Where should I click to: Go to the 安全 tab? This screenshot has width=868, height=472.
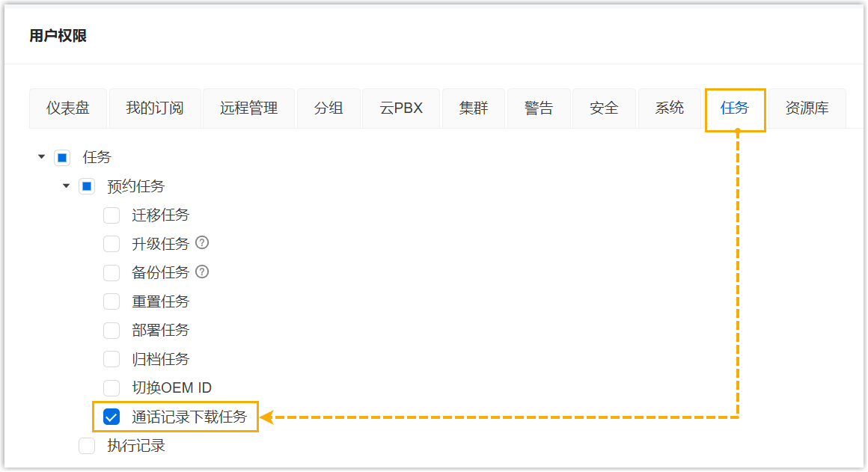coord(604,108)
